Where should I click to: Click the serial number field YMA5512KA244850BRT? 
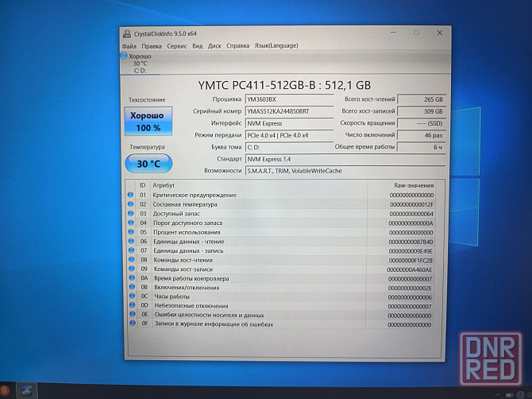289,111
